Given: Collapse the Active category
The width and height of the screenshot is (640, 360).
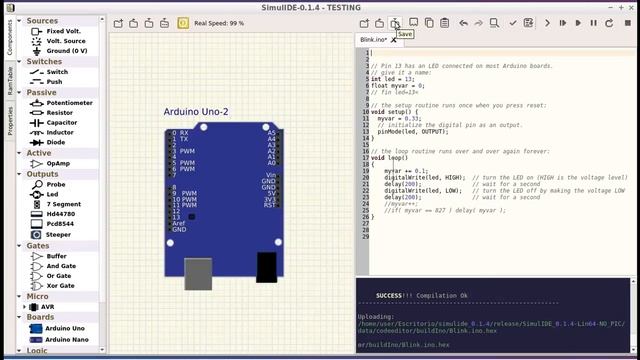Looking at the screenshot, I should click(19, 153).
